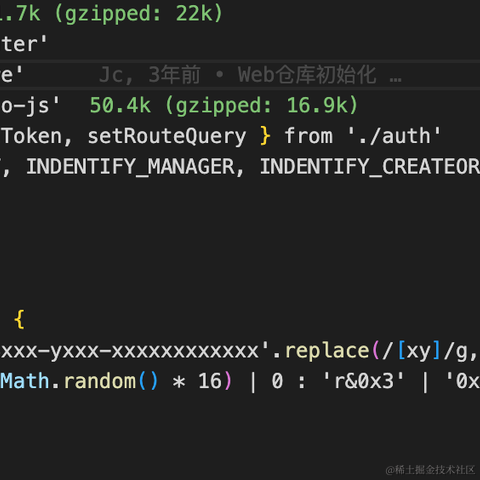Click the 稀土掘金技术社区 watermark
This screenshot has height=480, width=480.
pyautogui.click(x=430, y=470)
